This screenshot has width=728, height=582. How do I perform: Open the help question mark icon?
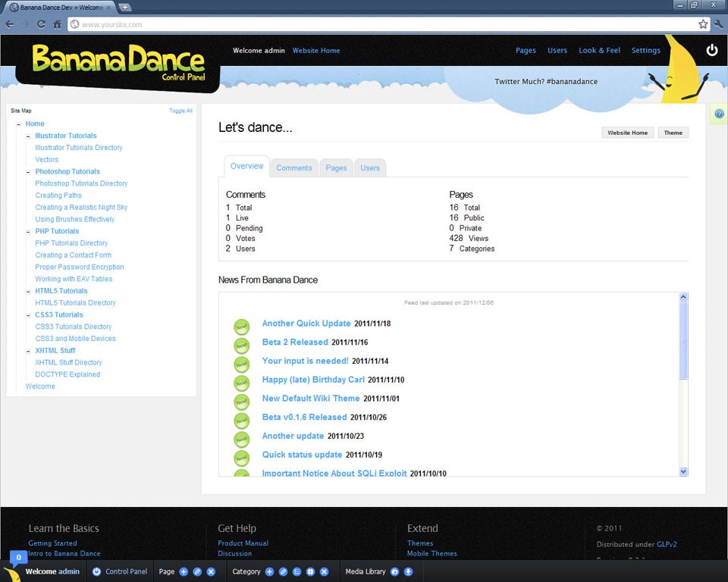pyautogui.click(x=719, y=114)
